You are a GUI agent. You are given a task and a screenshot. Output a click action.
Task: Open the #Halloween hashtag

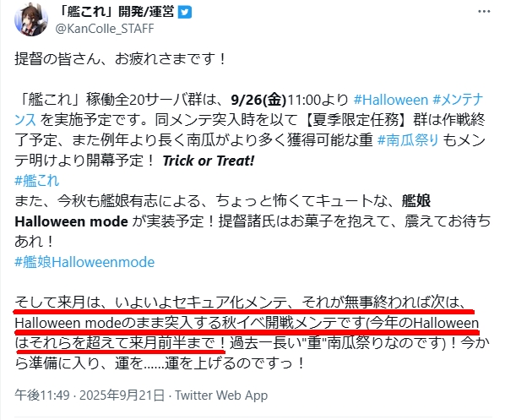coord(391,100)
